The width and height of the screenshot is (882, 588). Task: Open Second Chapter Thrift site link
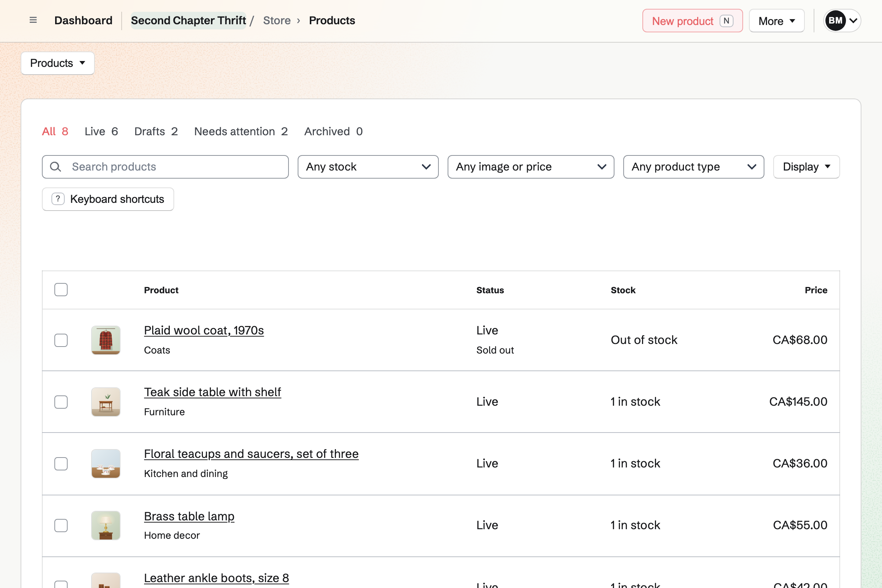click(188, 20)
